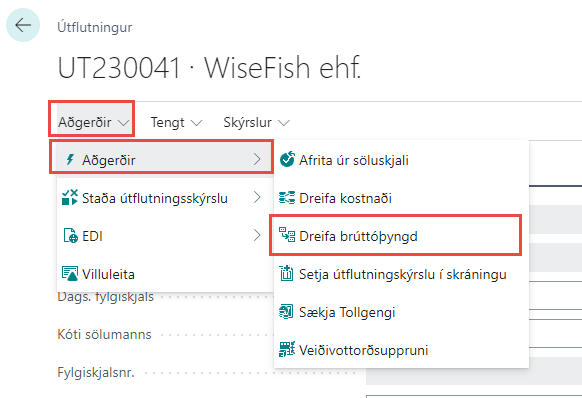Click the Villuleita debug icon
The height and width of the screenshot is (398, 582).
(x=70, y=274)
